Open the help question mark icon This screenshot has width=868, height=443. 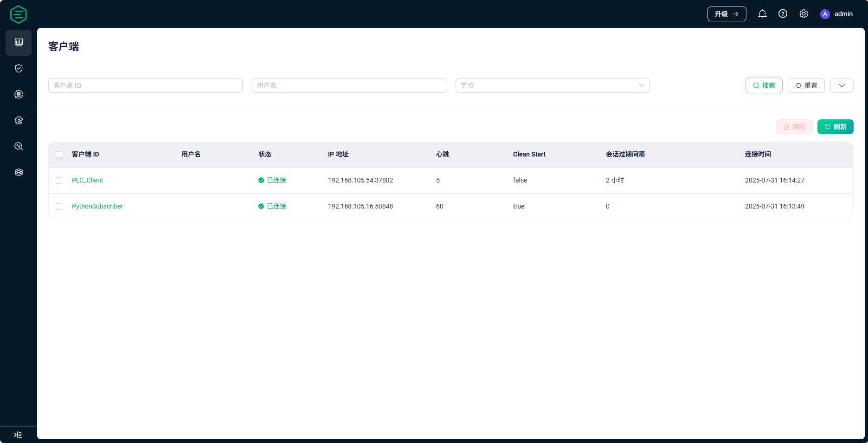click(783, 14)
